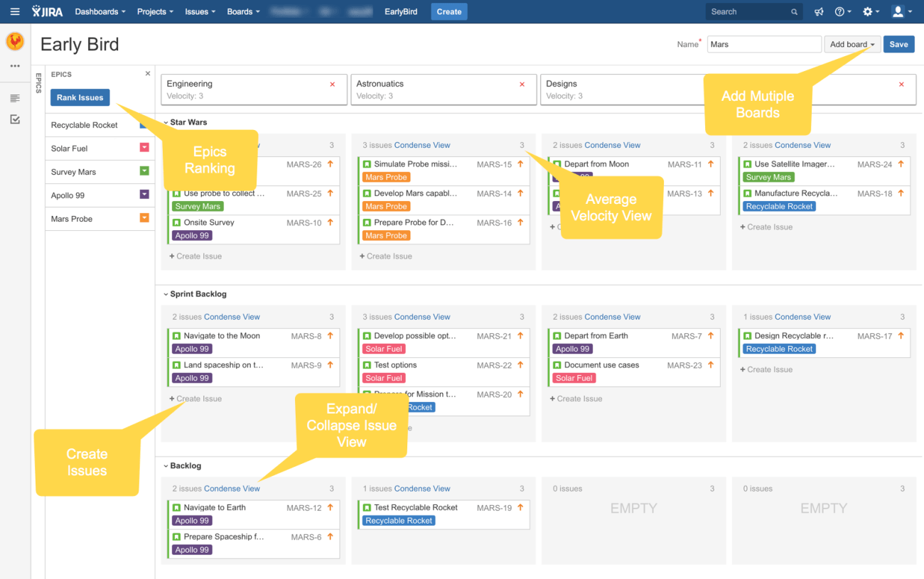Click Condense View in Engineering Sprint Backlog column
924x579 pixels.
coord(232,317)
